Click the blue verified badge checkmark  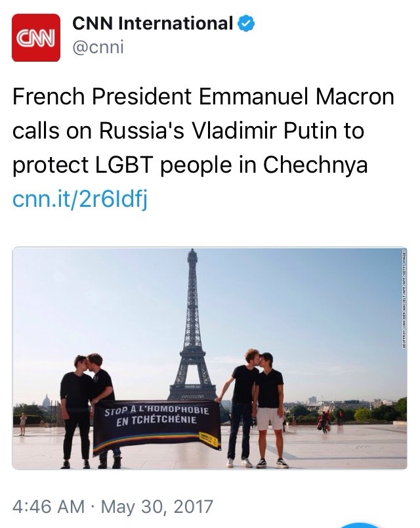tap(246, 24)
